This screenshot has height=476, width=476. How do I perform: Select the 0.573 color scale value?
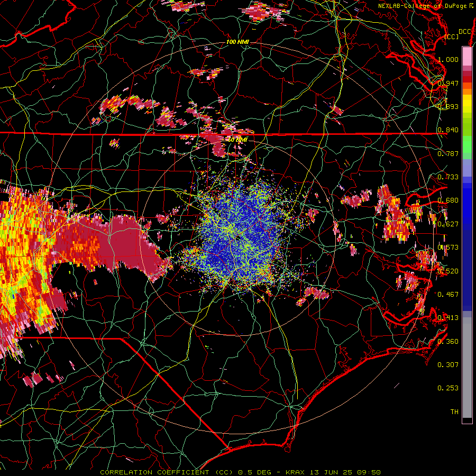(448, 248)
